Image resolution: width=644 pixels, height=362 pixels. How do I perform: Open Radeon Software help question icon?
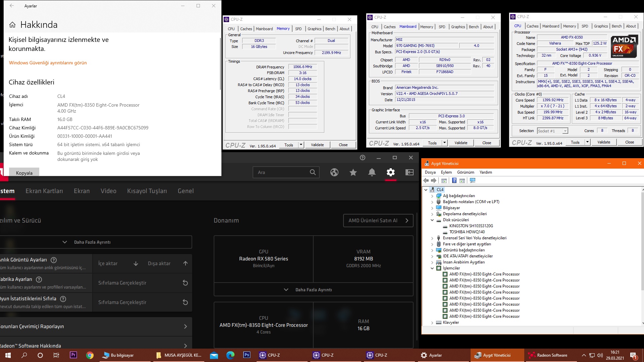coord(363,158)
